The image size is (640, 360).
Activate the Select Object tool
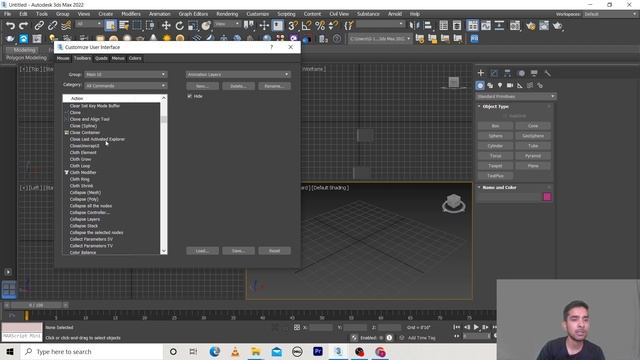point(110,26)
